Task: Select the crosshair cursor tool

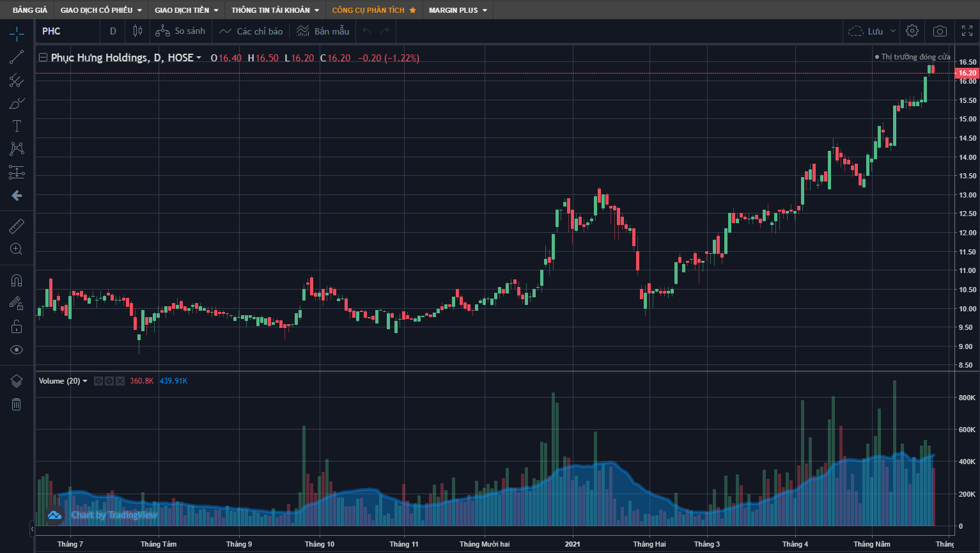Action: [x=17, y=34]
